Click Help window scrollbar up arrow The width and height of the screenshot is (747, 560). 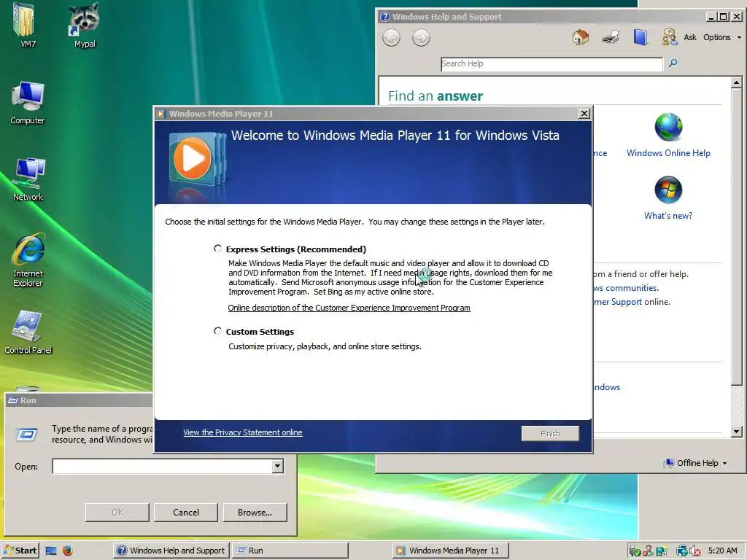tap(737, 82)
